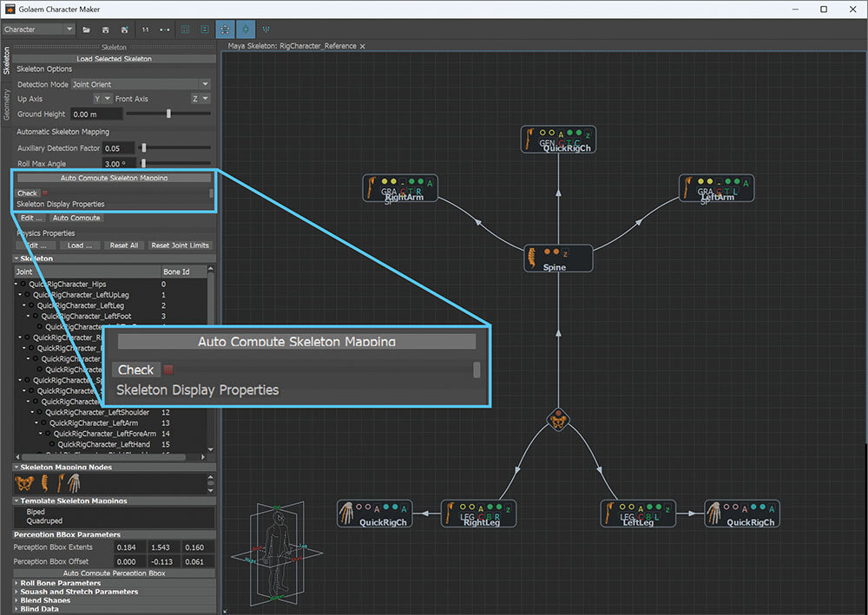868x615 pixels.
Task: Click the Reset Joint Limits button
Action: pos(180,245)
